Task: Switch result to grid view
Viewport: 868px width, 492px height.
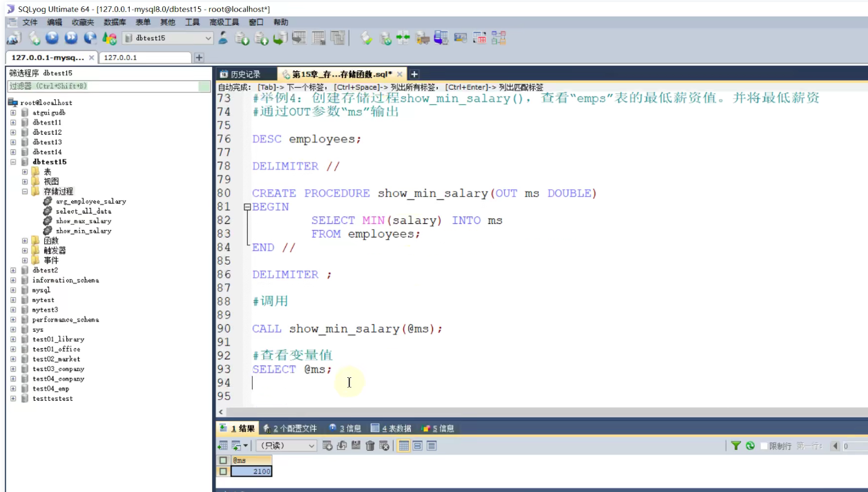Action: 404,446
